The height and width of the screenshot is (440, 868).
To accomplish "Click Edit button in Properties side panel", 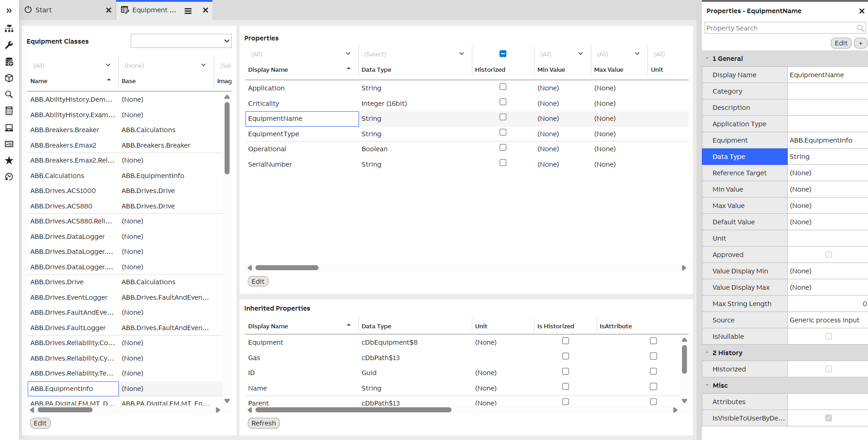I will pos(841,43).
